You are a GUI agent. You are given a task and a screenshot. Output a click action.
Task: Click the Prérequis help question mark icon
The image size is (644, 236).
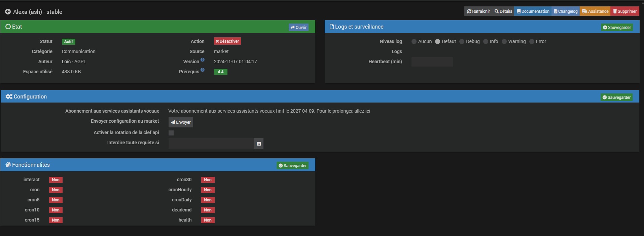203,70
